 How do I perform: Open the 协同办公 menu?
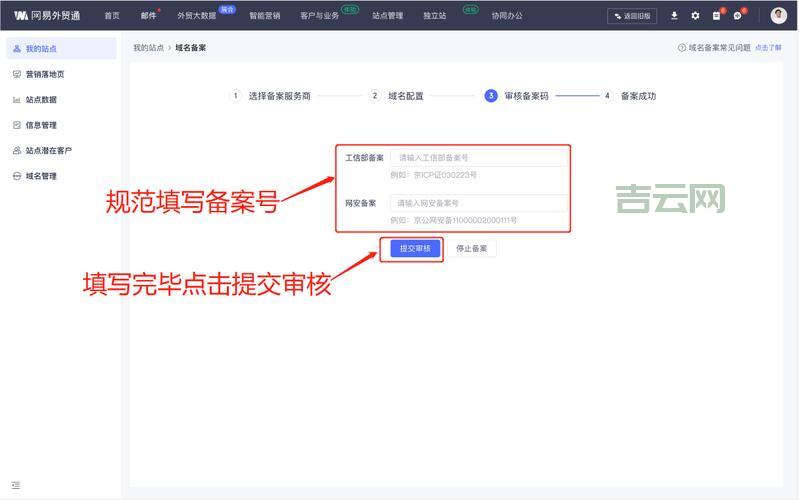tap(507, 16)
